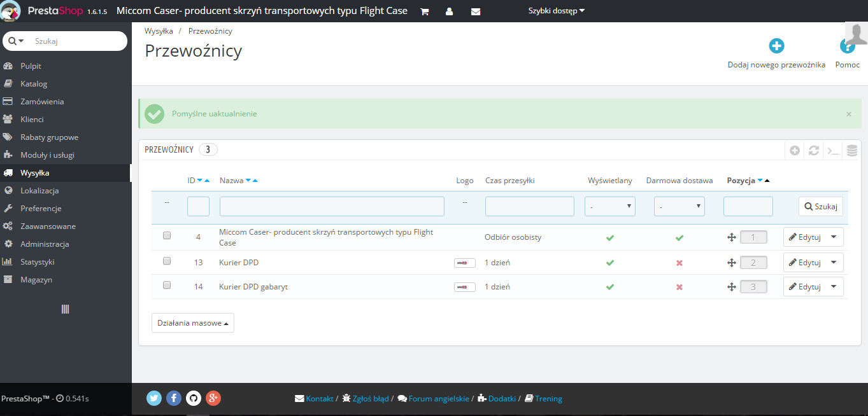Toggle free shipping for Miccom Caser carrier
Viewport: 868px width, 416px height.
point(679,237)
